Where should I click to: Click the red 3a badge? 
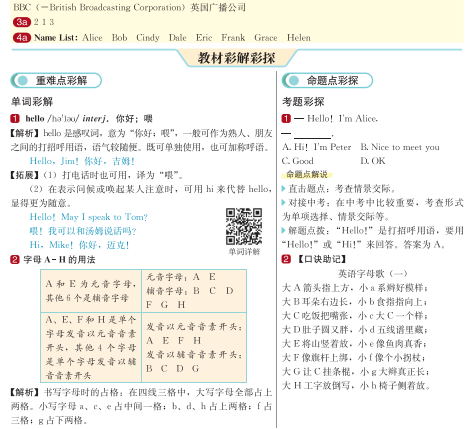point(22,22)
